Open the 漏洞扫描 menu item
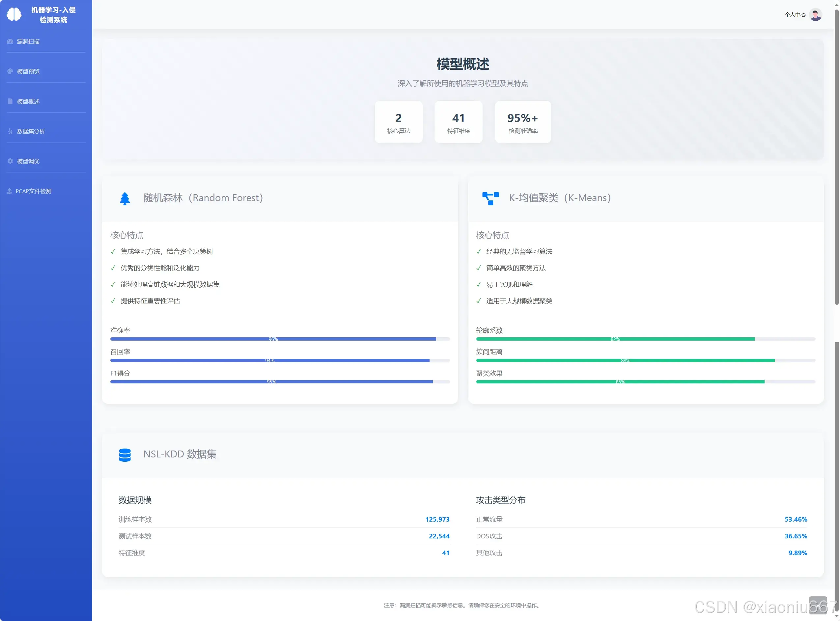Screen dimensions: 840x621 click(x=28, y=41)
